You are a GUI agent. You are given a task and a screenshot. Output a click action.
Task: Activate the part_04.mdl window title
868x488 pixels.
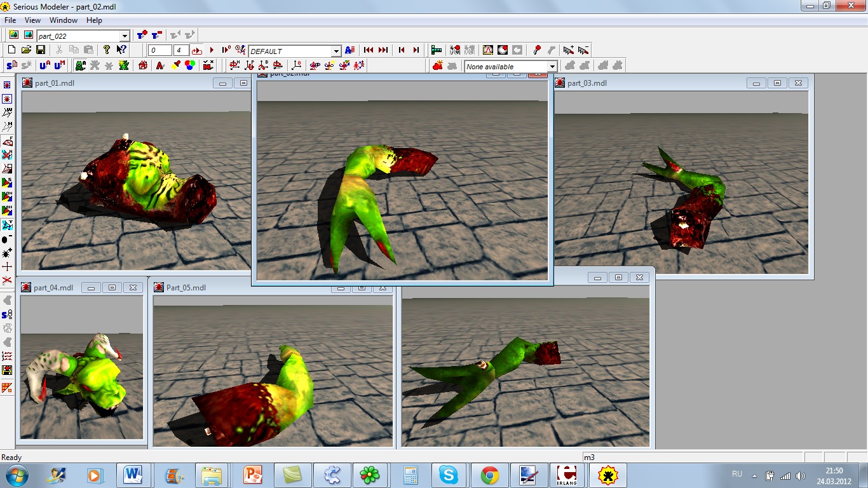pos(53,288)
